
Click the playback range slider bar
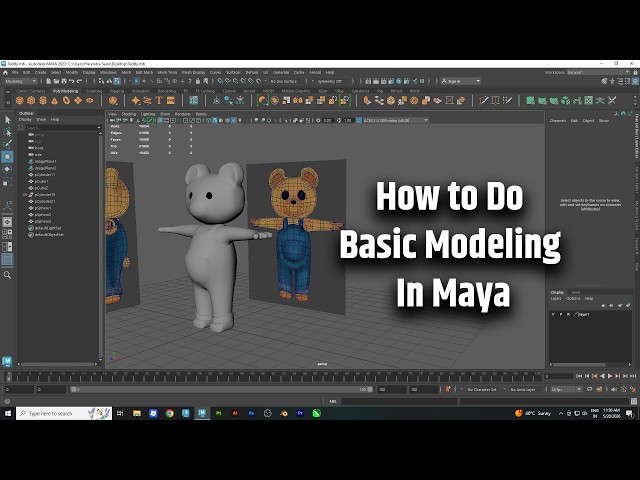(x=222, y=389)
